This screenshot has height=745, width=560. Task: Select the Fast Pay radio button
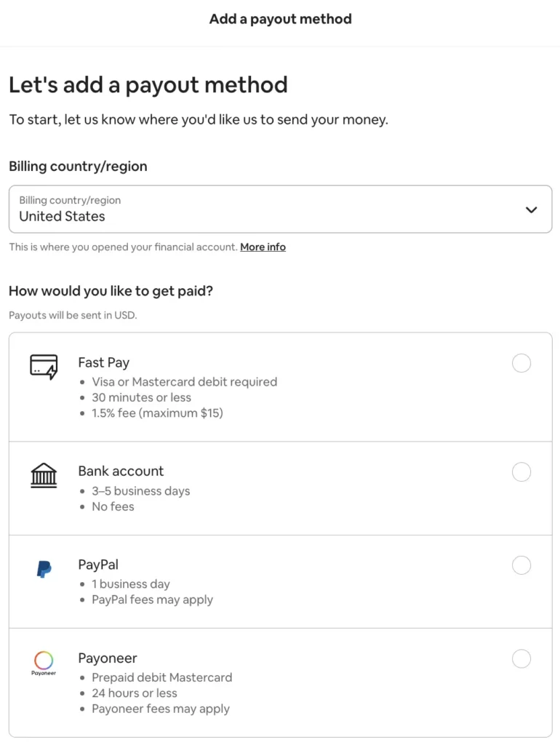(521, 363)
